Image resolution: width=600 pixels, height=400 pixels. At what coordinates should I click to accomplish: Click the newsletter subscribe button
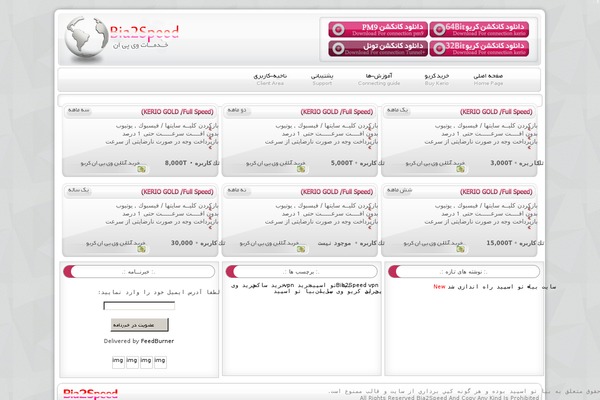[x=139, y=325]
